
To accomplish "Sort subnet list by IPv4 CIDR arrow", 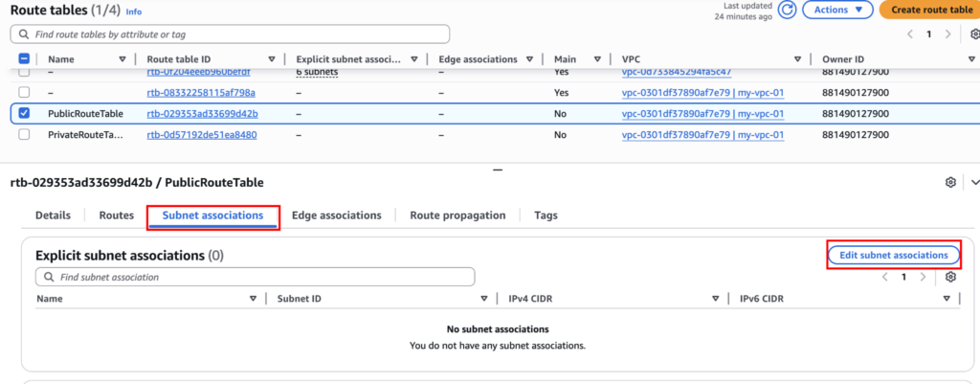I will coord(715,299).
